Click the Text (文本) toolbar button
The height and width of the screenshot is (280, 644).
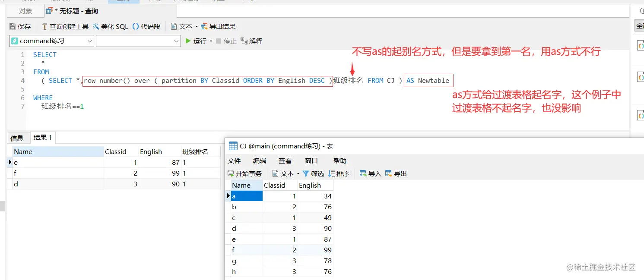click(181, 26)
